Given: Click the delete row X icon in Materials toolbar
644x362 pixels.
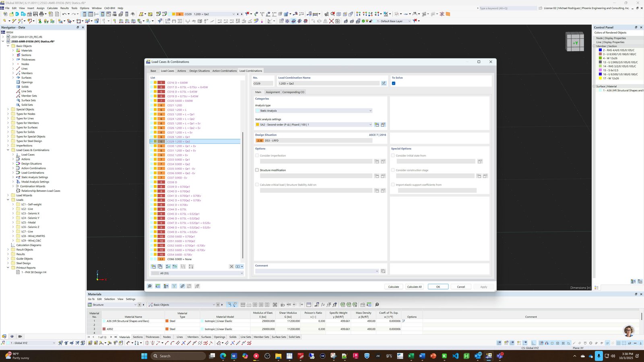Looking at the screenshot, I should pyautogui.click(x=275, y=304).
